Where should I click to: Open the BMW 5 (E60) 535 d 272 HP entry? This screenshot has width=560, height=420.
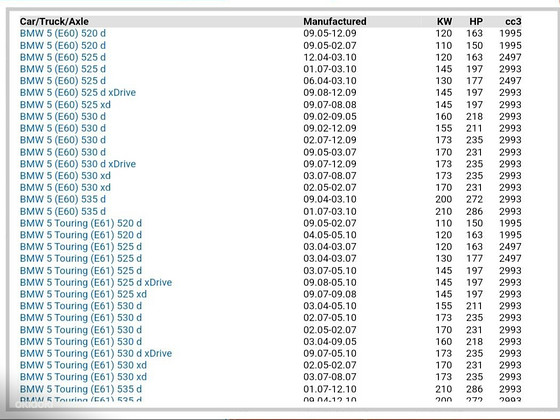click(x=63, y=199)
